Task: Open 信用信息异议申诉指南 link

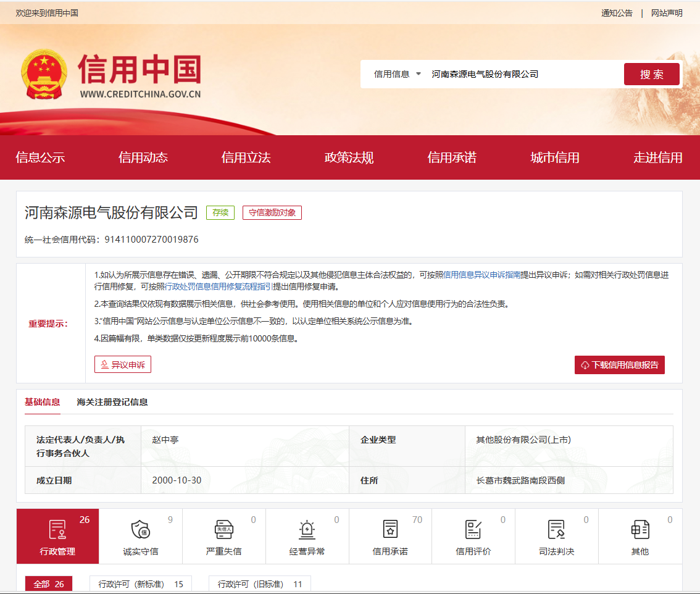Action: click(481, 275)
